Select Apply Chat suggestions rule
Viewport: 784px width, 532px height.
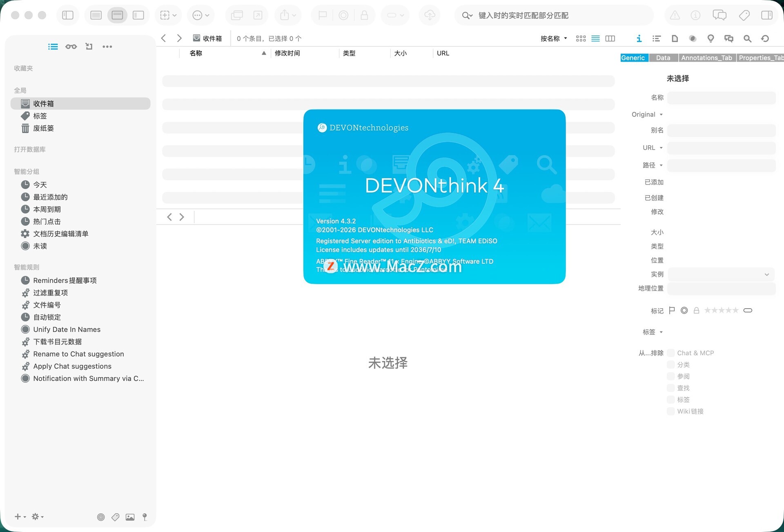click(80, 366)
